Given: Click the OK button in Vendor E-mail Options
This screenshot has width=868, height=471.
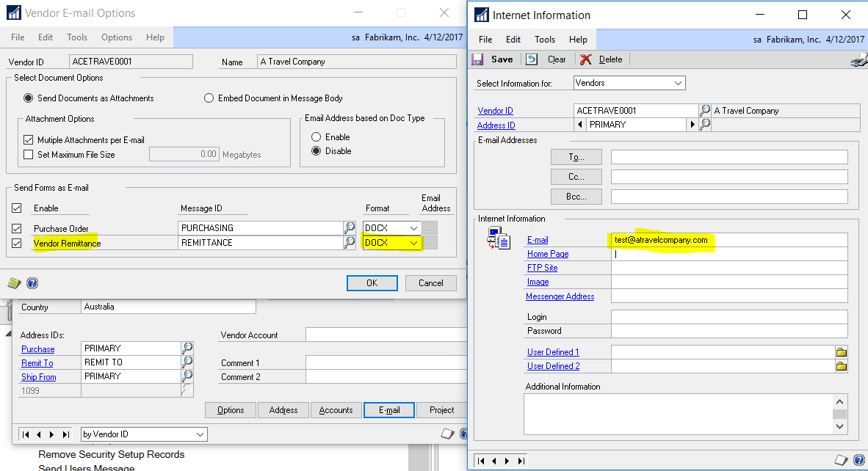Looking at the screenshot, I should [x=372, y=282].
